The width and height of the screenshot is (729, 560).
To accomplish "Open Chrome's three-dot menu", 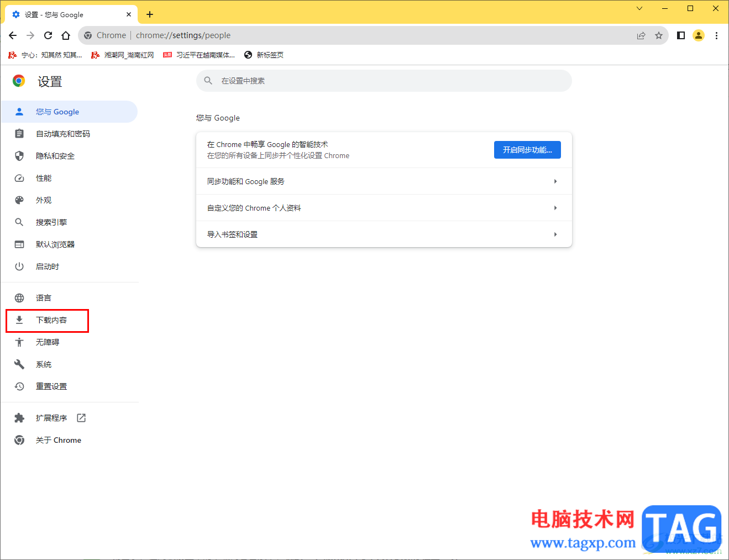I will 717,35.
